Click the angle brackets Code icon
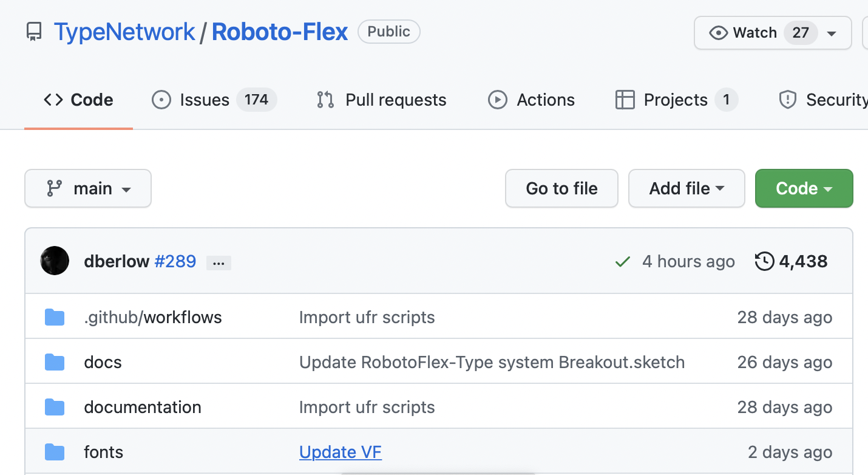868x475 pixels. (x=55, y=100)
